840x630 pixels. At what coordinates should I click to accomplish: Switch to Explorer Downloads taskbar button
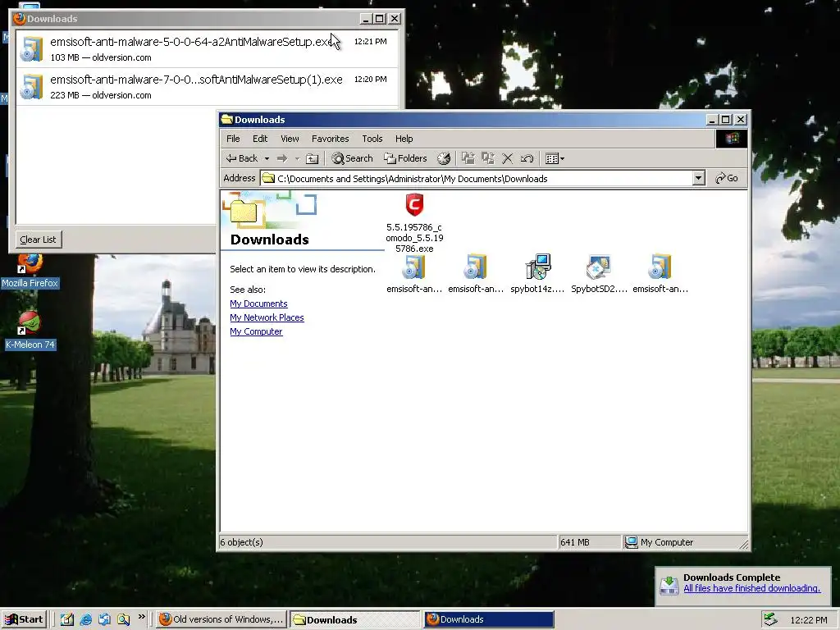point(354,619)
